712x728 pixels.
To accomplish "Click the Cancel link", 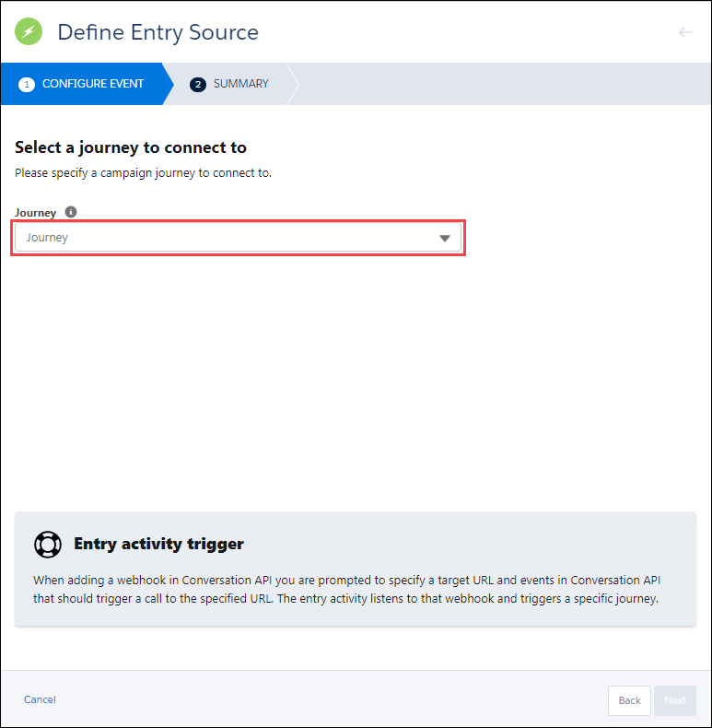I will 40,699.
